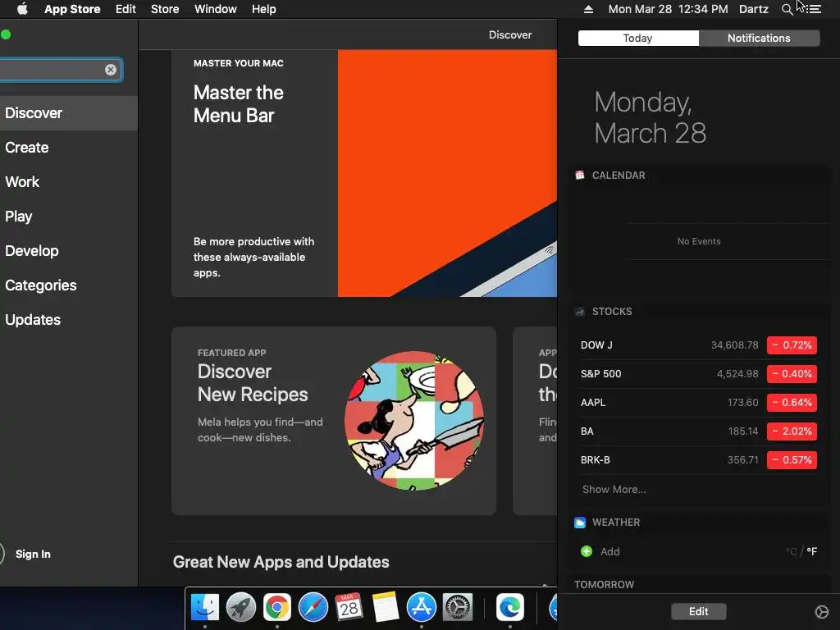Open the Apple menu
The width and height of the screenshot is (840, 630).
click(22, 9)
